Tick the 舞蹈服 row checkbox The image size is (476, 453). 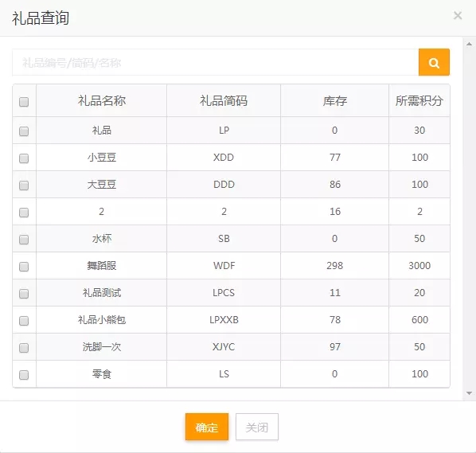point(24,267)
